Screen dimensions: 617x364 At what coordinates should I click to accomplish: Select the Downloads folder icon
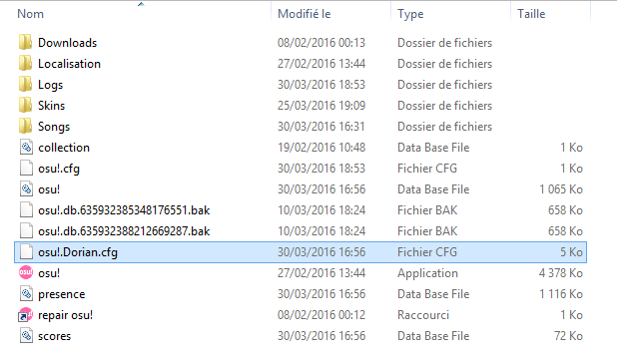26,42
